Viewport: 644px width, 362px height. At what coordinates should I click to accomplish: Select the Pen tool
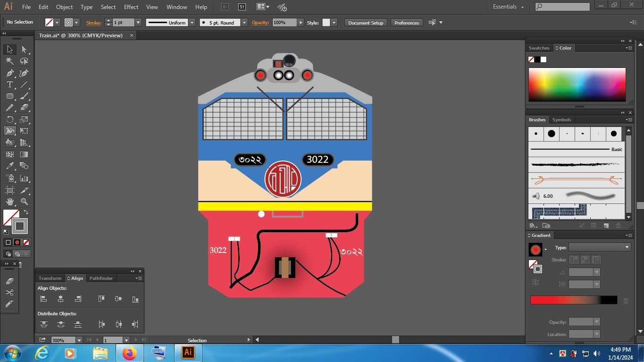[9, 73]
